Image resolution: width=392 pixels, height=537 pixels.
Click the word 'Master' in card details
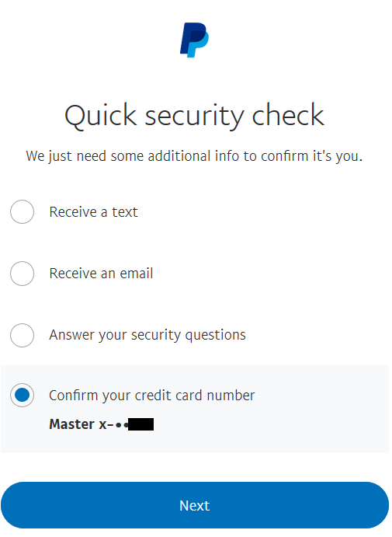[72, 424]
